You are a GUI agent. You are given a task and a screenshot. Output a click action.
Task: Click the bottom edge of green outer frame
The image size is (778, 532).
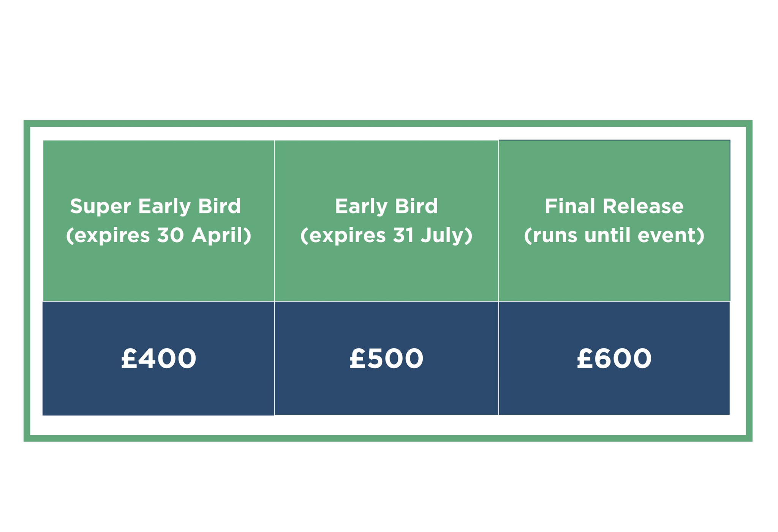tap(387, 438)
